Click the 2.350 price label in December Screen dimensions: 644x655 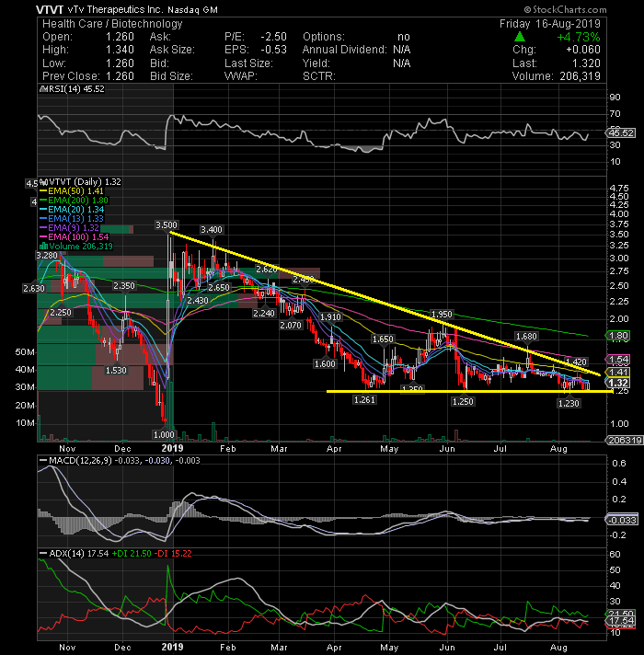tap(124, 286)
